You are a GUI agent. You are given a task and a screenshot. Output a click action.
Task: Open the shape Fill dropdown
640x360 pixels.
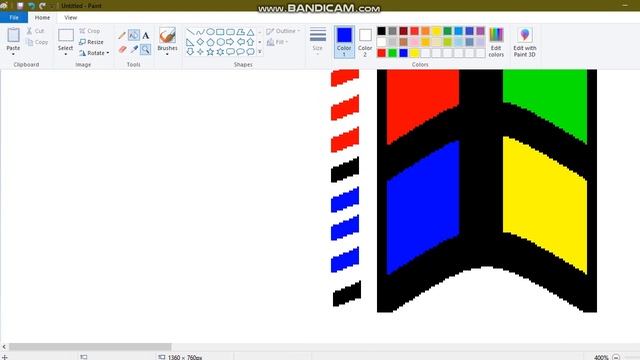click(x=277, y=42)
